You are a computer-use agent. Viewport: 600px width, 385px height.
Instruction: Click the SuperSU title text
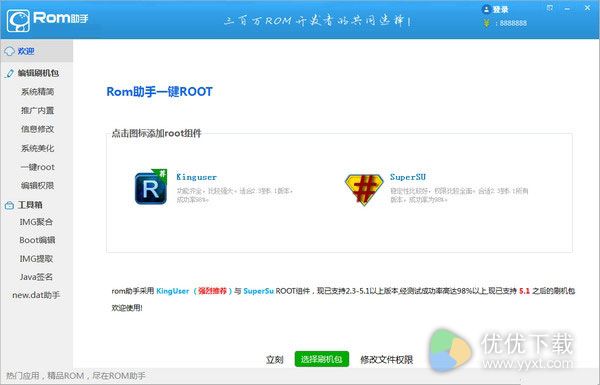(408, 177)
